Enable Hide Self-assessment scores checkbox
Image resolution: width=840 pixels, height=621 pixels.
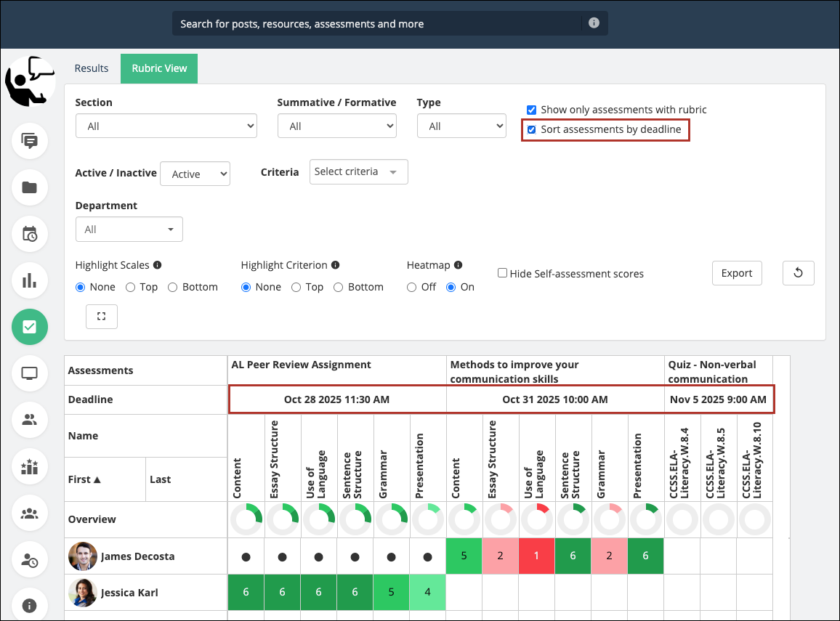(502, 273)
